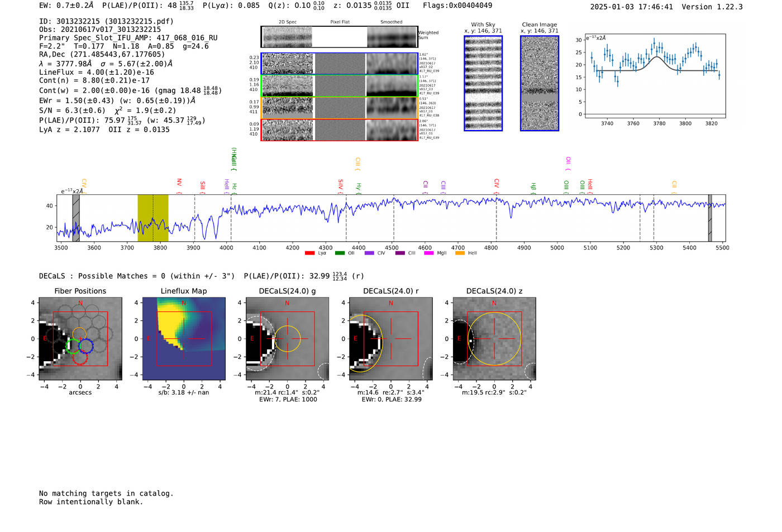
Task: Click the 'EWr: 7, PLAE: 1000' caption
Action: point(288,399)
